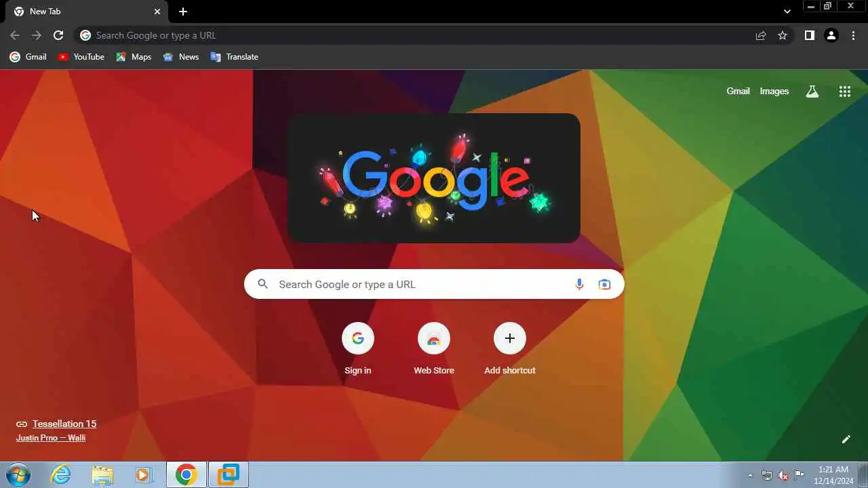The image size is (868, 488).
Task: Share this page via the share icon
Action: click(x=761, y=35)
